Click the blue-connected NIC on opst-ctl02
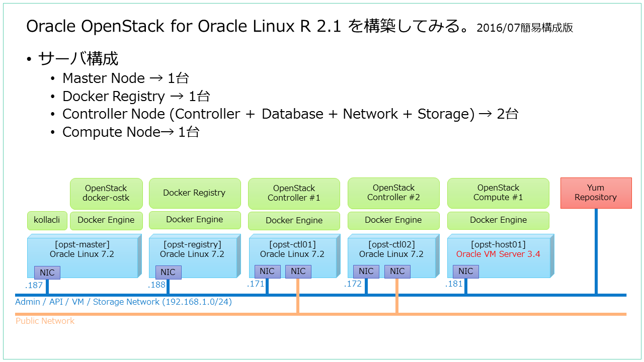The height and width of the screenshot is (362, 644). (366, 271)
